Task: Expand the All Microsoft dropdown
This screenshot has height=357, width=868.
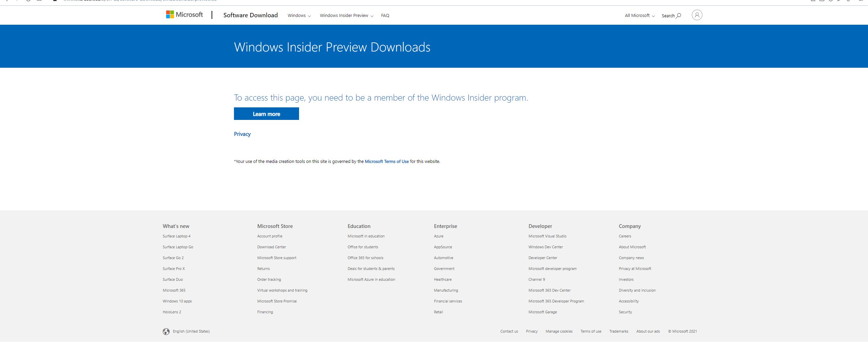Action: pos(640,16)
